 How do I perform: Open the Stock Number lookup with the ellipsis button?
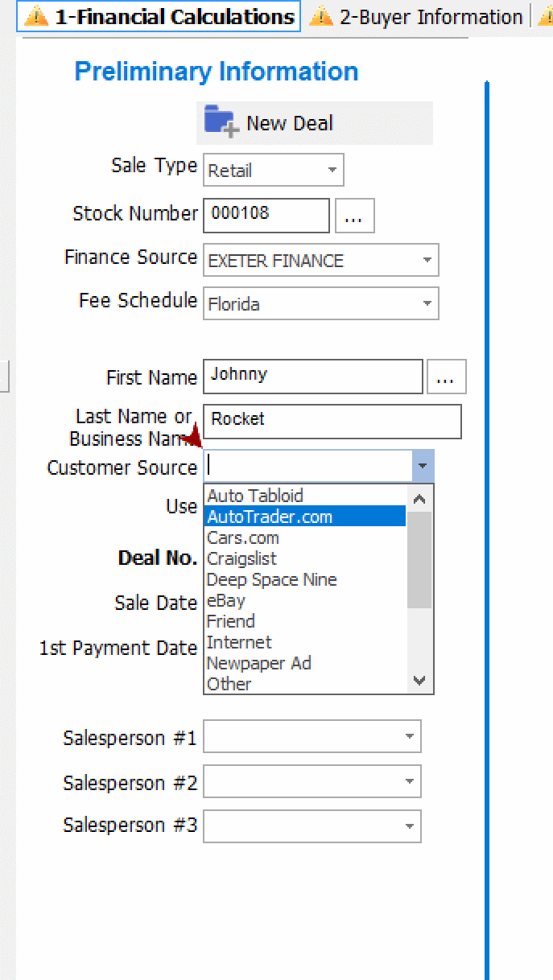click(x=354, y=216)
